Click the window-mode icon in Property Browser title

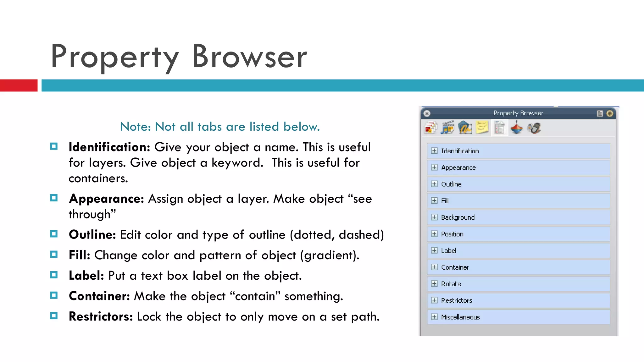pos(600,113)
